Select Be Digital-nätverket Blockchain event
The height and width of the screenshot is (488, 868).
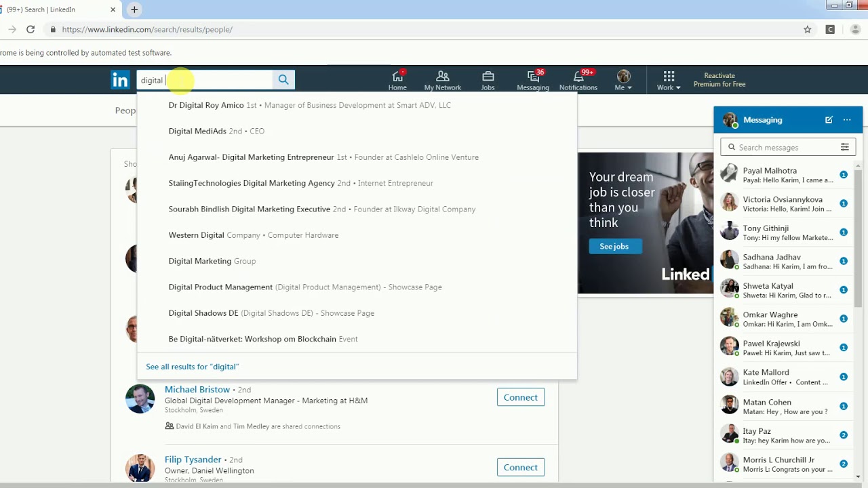point(357,339)
